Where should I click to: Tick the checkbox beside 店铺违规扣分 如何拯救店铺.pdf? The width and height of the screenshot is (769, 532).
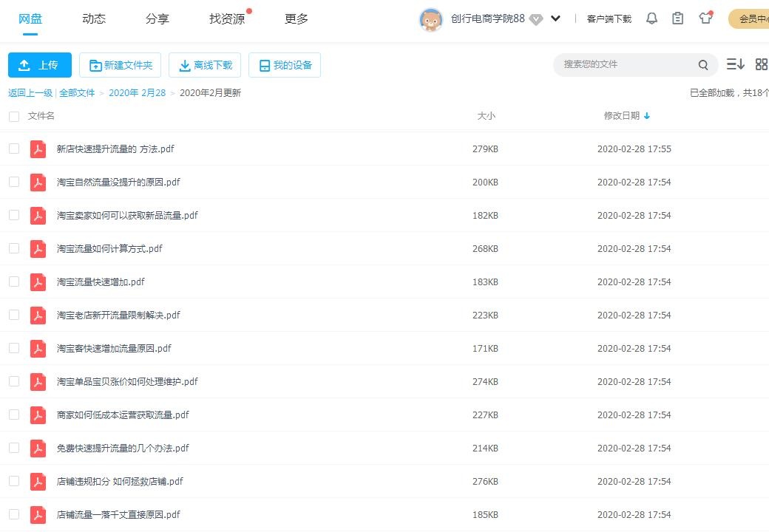pos(13,481)
